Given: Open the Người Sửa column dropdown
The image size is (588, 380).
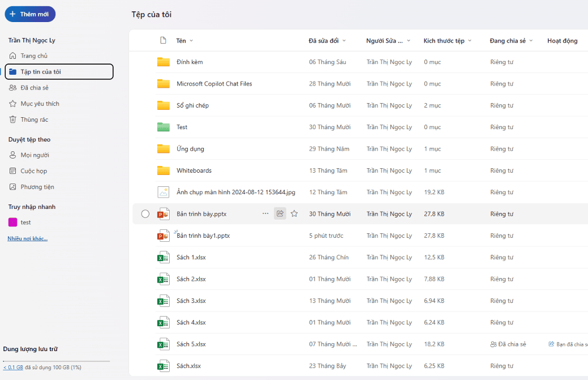Looking at the screenshot, I should coord(409,41).
